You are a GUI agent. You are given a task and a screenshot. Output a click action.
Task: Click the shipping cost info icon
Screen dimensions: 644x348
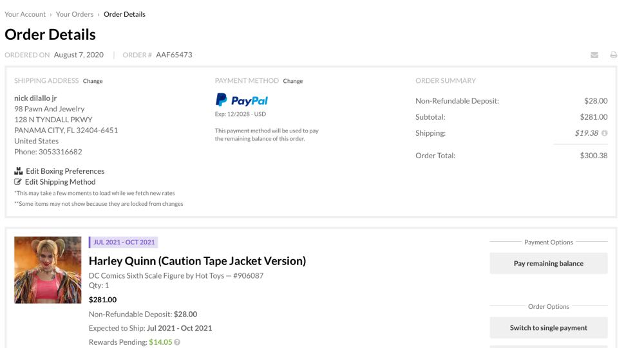[605, 133]
